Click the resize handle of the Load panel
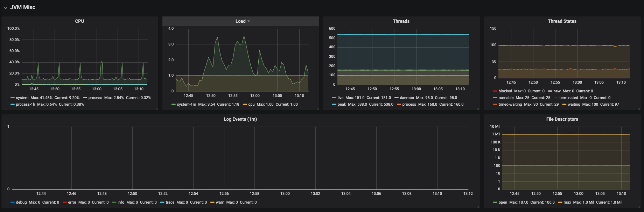This screenshot has width=644, height=212. [x=317, y=108]
